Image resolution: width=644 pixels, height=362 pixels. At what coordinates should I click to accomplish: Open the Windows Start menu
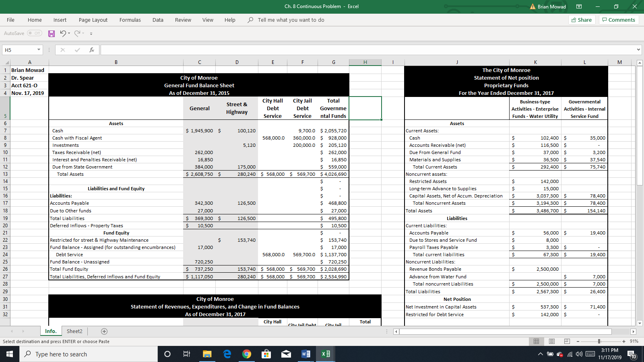click(x=10, y=354)
